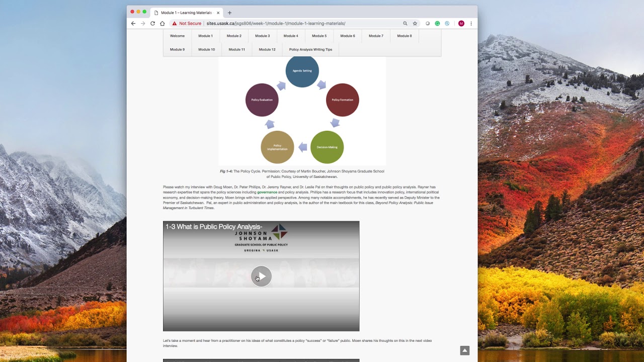Click the Decision-Making circle
The width and height of the screenshot is (644, 362).
[x=327, y=147]
